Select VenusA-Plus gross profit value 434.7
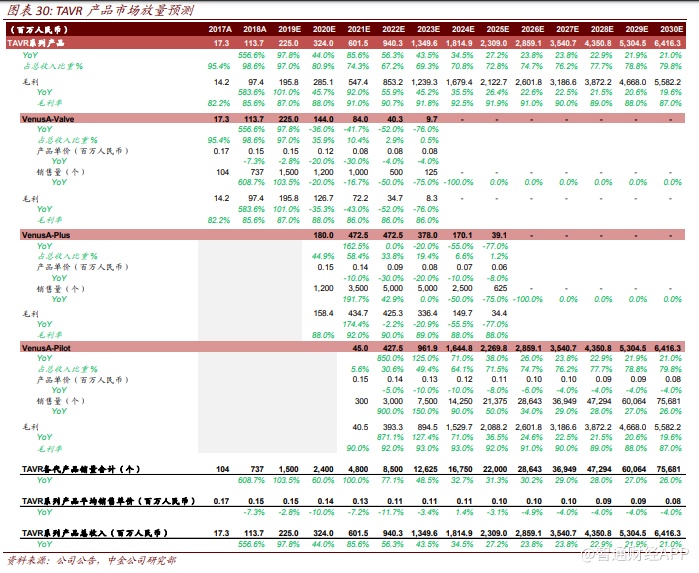Image resolution: width=699 pixels, height=573 pixels. [358, 313]
